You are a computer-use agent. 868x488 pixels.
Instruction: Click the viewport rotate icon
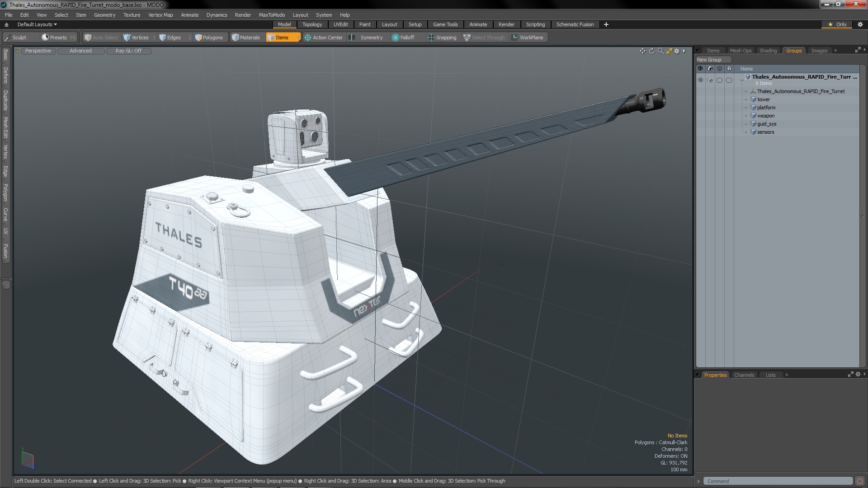point(651,51)
